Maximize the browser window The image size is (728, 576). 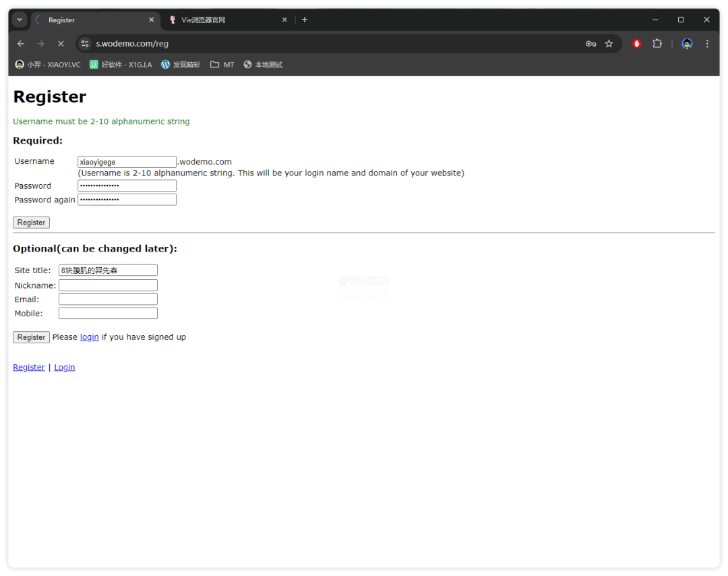tap(681, 20)
